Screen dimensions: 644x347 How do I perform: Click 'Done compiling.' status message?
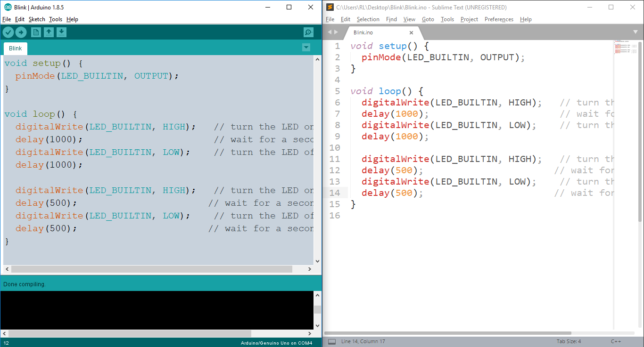point(25,284)
